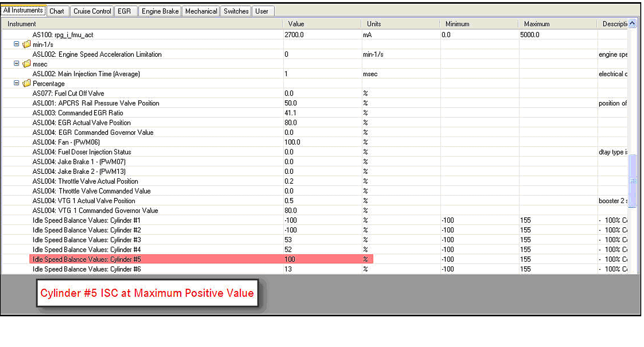Viewport: 644px width, 347px height.
Task: Open the Mechanical tab
Action: (x=201, y=11)
